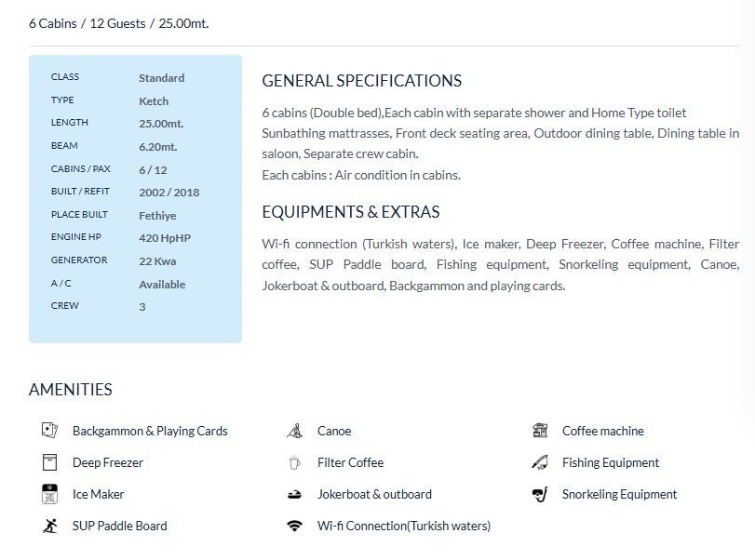Select the Equipments & Extras heading
The height and width of the screenshot is (560, 755).
350,212
